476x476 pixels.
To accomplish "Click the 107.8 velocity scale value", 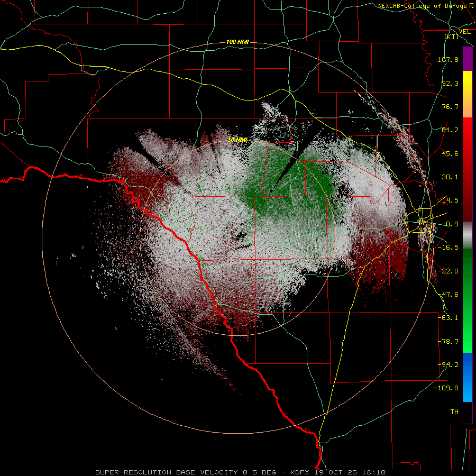I will pyautogui.click(x=448, y=59).
